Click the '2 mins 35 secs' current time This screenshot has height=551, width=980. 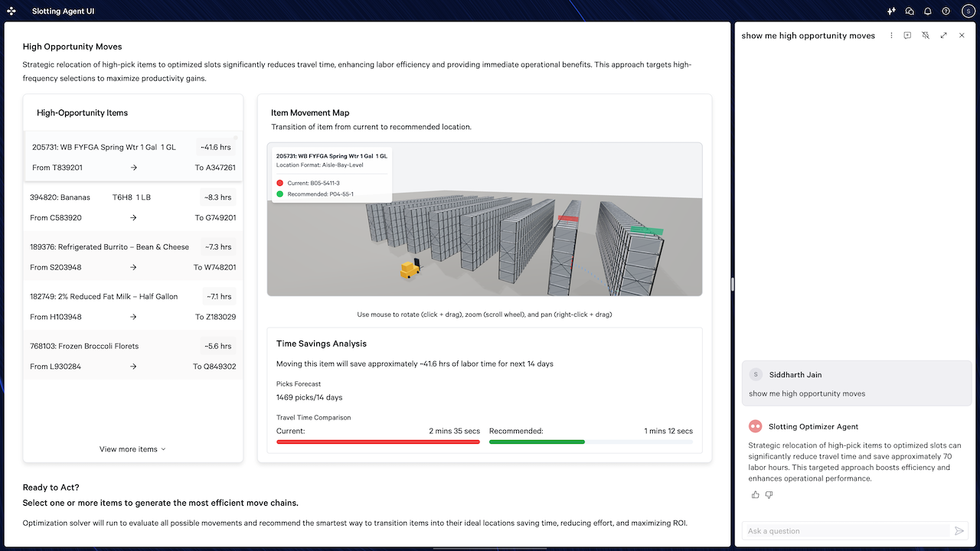pyautogui.click(x=454, y=431)
